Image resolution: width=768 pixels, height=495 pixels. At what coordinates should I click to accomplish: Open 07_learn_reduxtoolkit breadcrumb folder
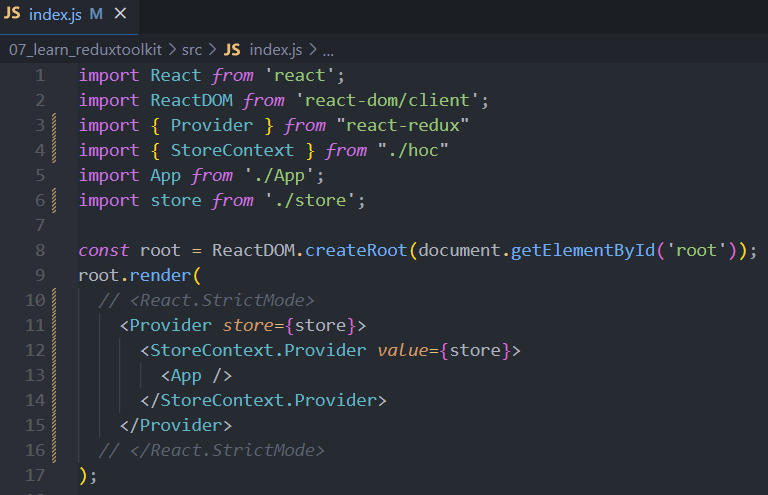85,49
